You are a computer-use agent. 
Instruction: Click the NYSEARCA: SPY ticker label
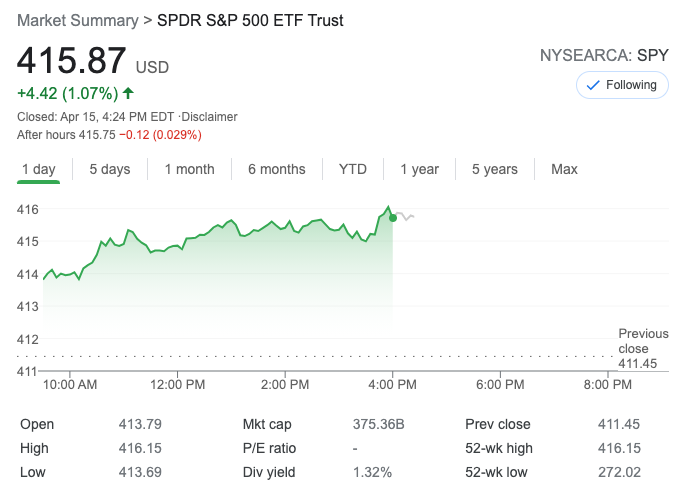604,55
